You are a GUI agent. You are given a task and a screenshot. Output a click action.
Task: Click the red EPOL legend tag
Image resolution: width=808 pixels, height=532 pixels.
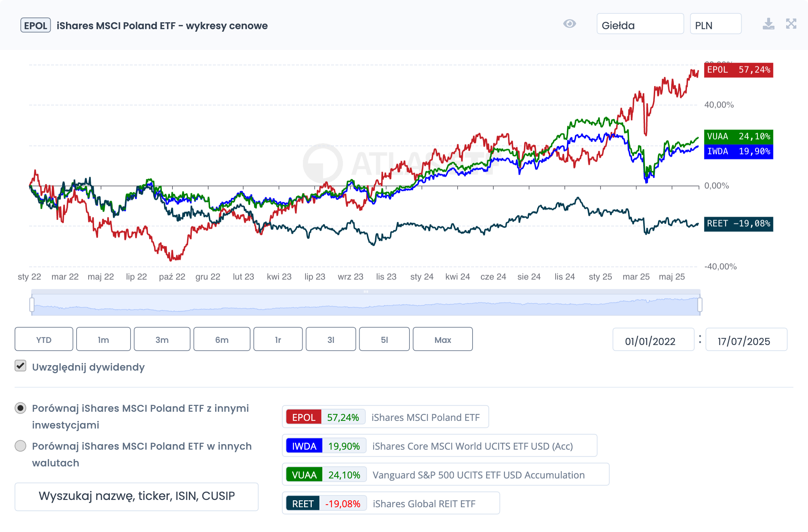[x=303, y=417]
